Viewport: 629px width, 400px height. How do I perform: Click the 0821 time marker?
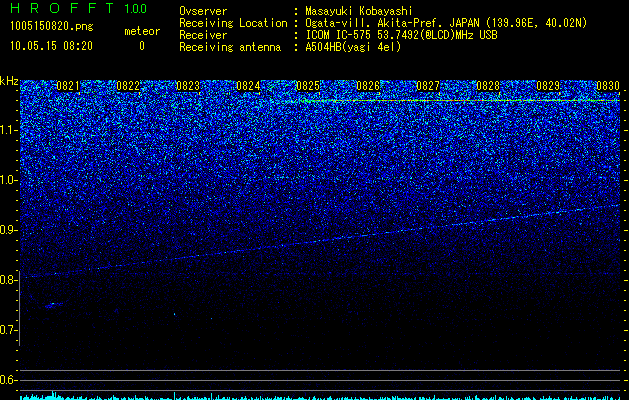[68, 86]
